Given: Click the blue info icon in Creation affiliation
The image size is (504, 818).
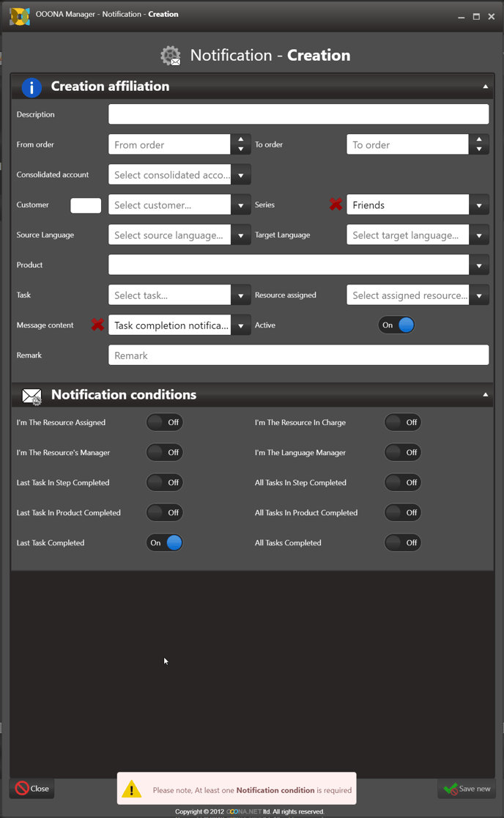Looking at the screenshot, I should click(x=31, y=87).
